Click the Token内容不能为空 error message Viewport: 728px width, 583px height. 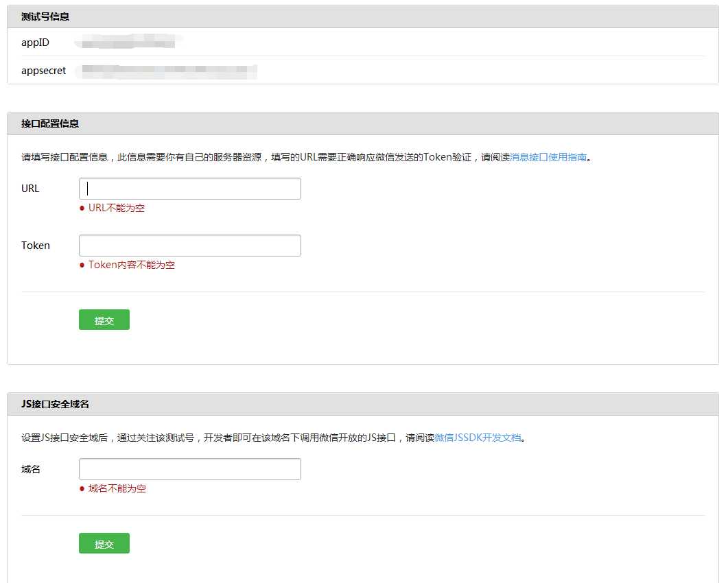131,265
